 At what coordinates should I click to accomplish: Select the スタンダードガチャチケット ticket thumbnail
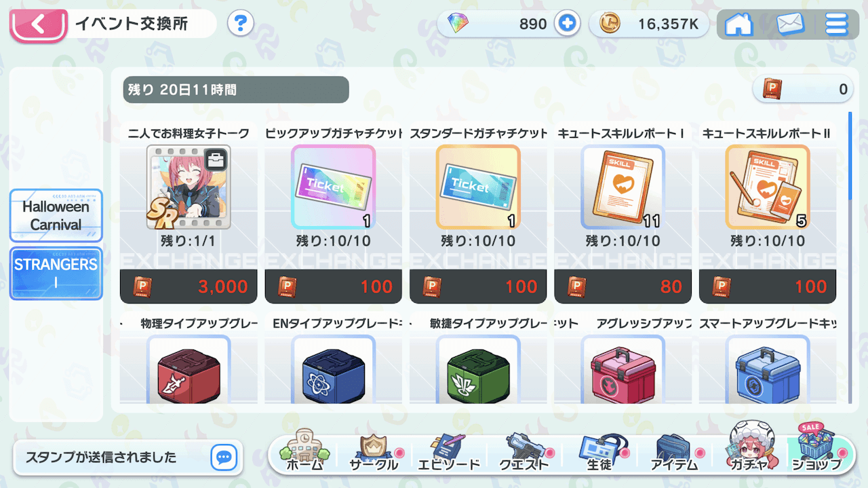point(478,187)
